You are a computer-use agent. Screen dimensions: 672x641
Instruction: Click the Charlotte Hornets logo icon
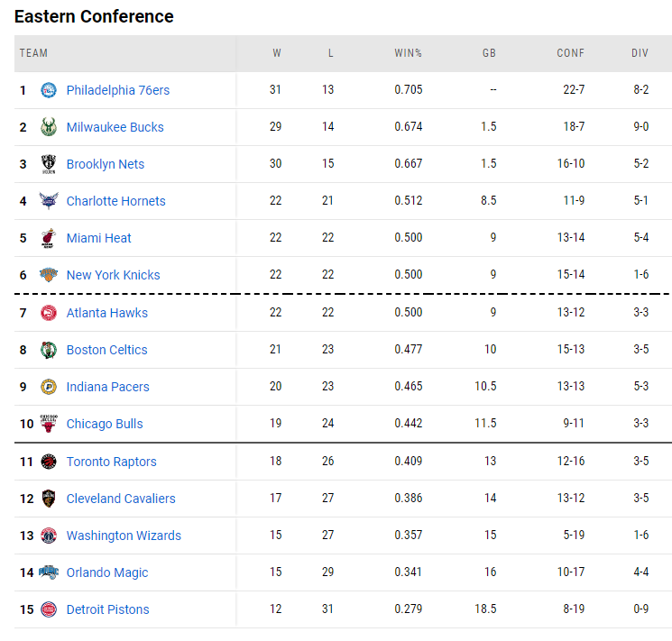tap(49, 201)
